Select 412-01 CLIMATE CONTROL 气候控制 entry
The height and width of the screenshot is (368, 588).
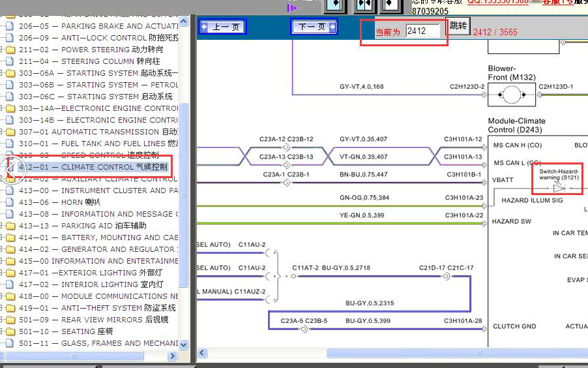click(x=93, y=167)
